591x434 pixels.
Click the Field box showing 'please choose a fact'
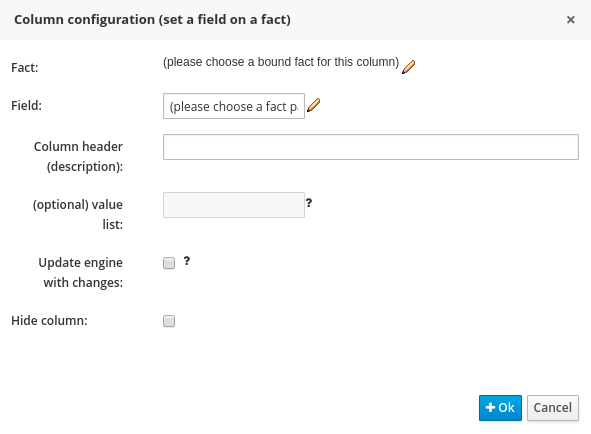[234, 106]
